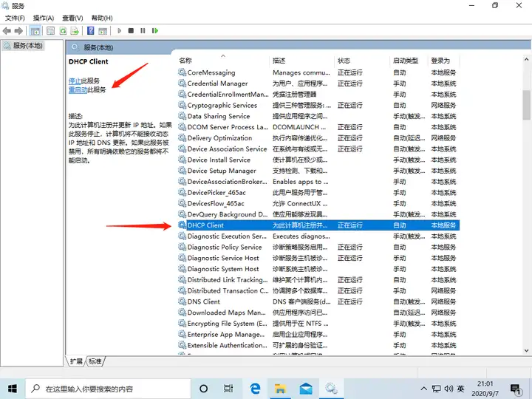Go back with the toolbar back arrow

7,31
